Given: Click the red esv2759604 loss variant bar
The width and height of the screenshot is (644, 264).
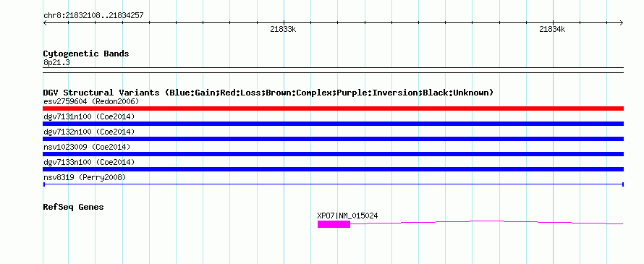Looking at the screenshot, I should point(333,108).
